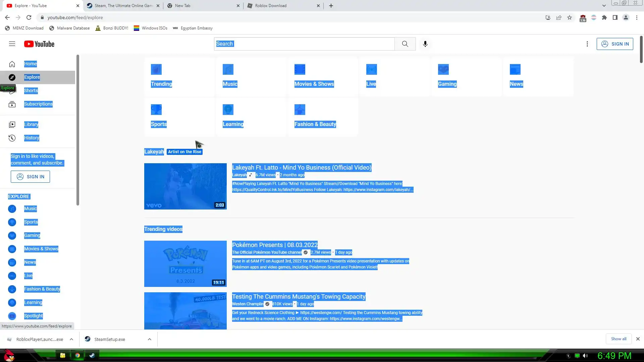The width and height of the screenshot is (644, 362).
Task: Open Library from the sidebar icon
Action: point(12,124)
